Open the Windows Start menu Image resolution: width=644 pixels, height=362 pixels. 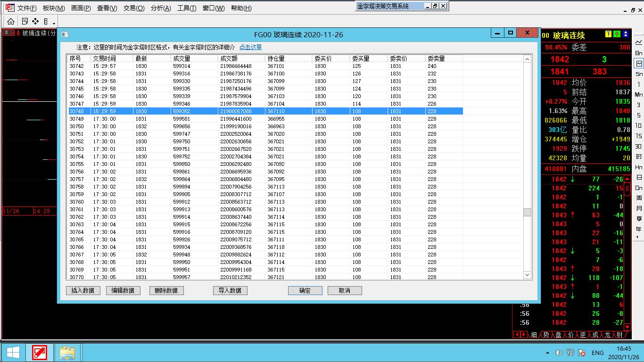click(13, 353)
